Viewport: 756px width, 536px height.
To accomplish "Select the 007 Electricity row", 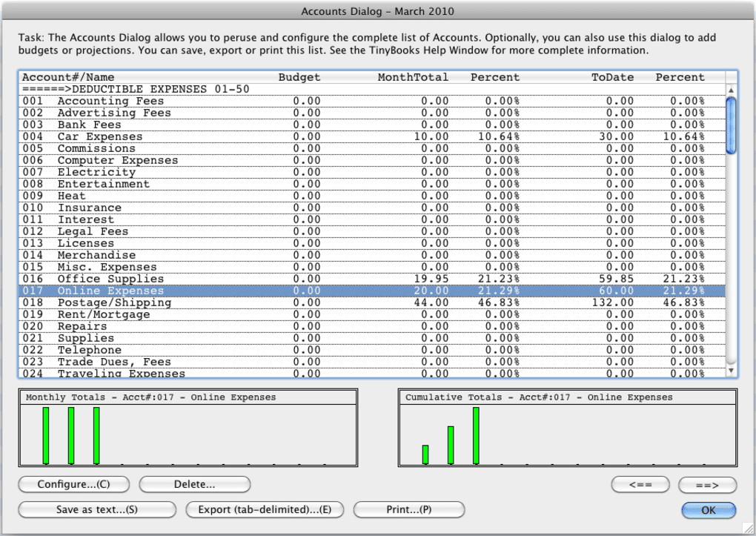I will click(372, 172).
